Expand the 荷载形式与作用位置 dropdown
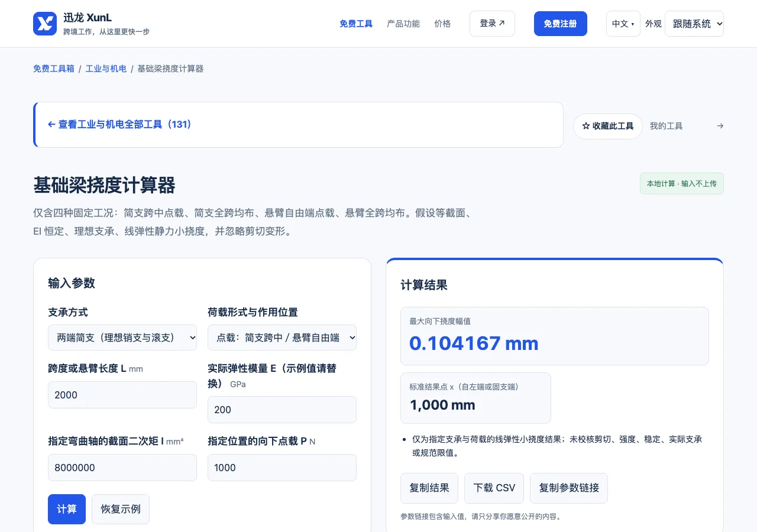Screen dimensions: 757x532 (282, 338)
